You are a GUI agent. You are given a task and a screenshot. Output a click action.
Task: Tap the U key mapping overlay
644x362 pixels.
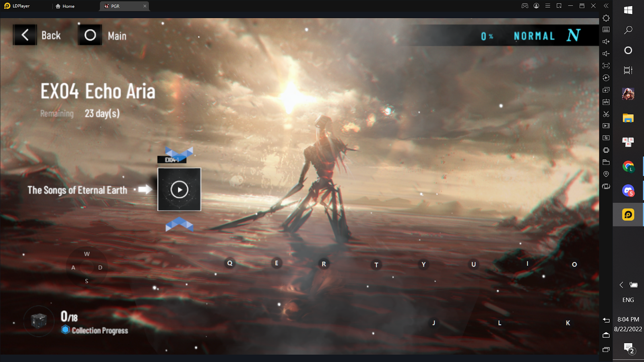[473, 264]
